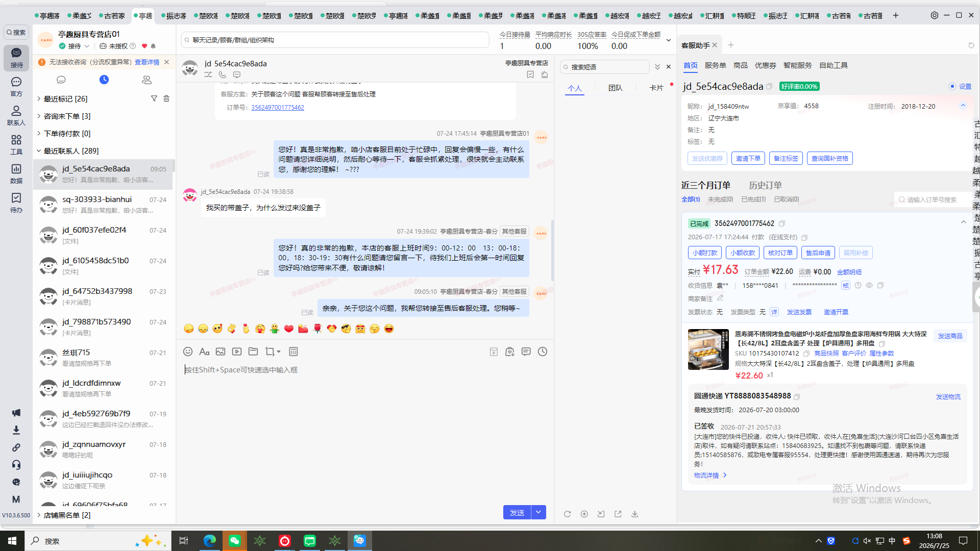Open the 工具 sidebar section
The height and width of the screenshot is (551, 980).
pos(16,144)
